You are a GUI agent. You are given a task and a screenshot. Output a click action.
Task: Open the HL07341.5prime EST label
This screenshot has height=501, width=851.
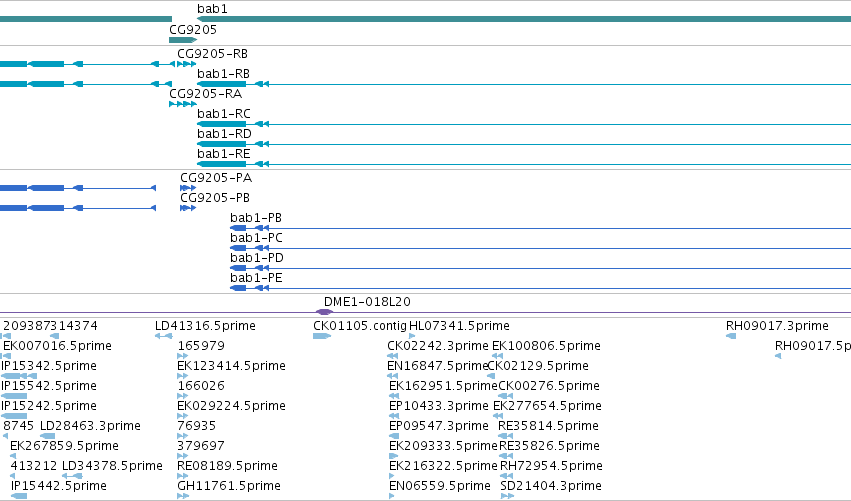point(459,326)
